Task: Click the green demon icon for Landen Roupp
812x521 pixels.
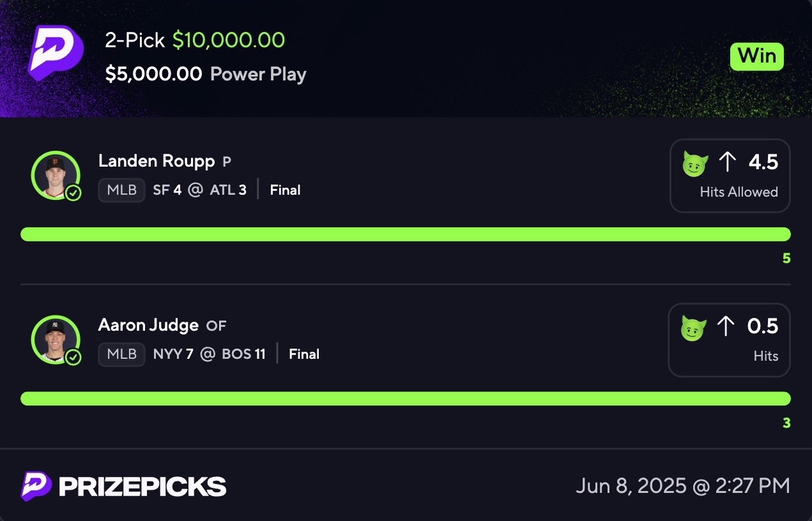Action: pyautogui.click(x=696, y=164)
